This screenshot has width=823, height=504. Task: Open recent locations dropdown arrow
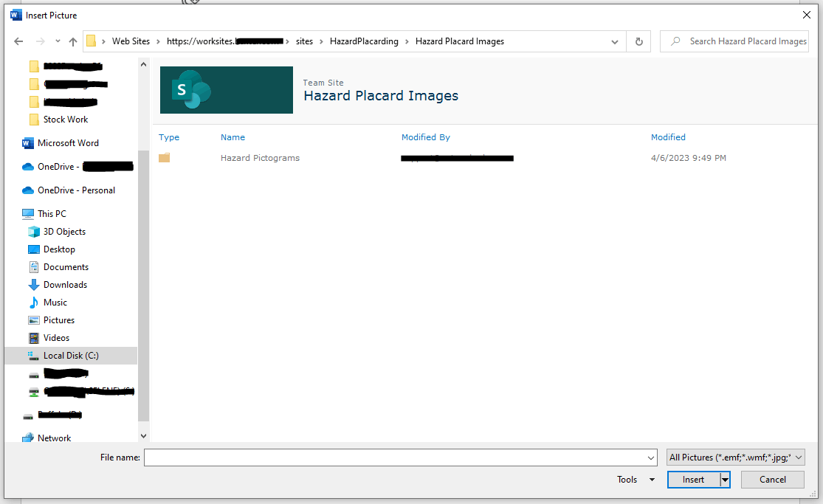coord(58,41)
